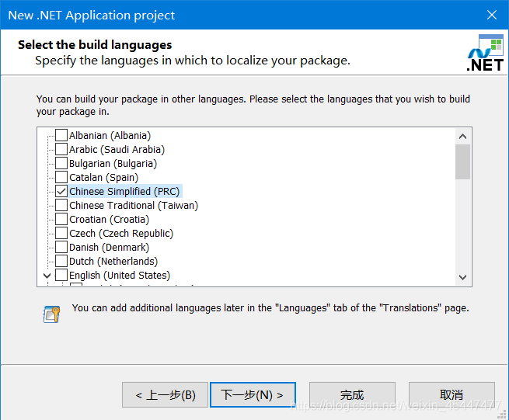Click the scroll down arrow of language list
The height and width of the screenshot is (420, 509).
point(462,277)
